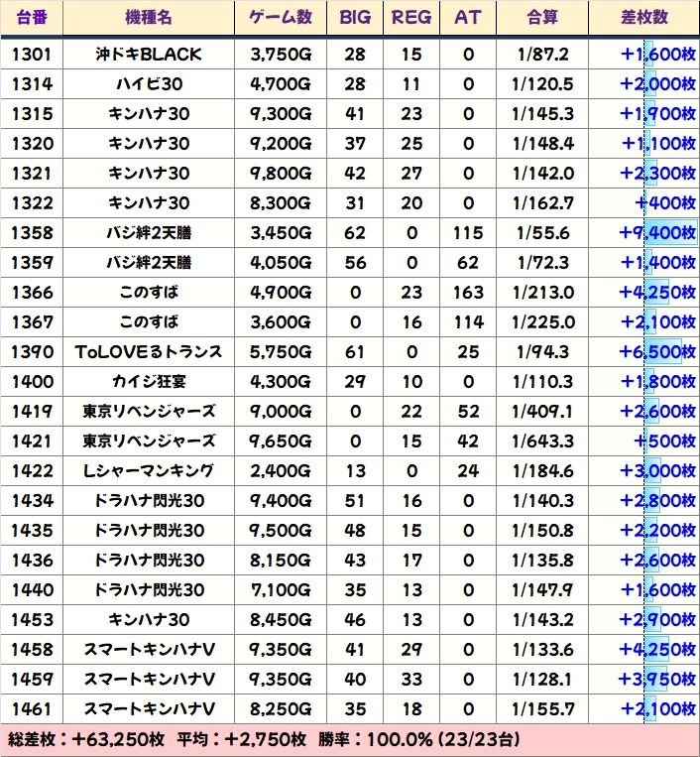Select the カイジ狂宴 machine name
The height and width of the screenshot is (757, 700).
pyautogui.click(x=149, y=382)
